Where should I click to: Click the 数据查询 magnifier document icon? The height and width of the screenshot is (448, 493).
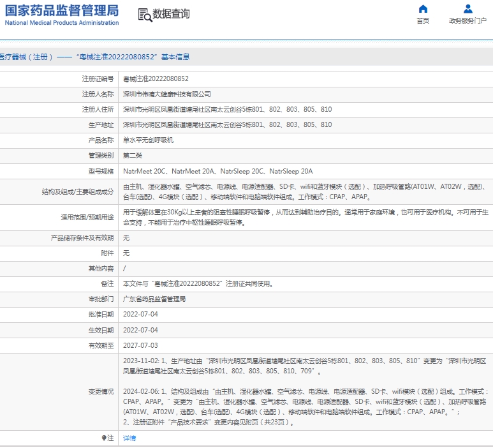click(x=145, y=15)
